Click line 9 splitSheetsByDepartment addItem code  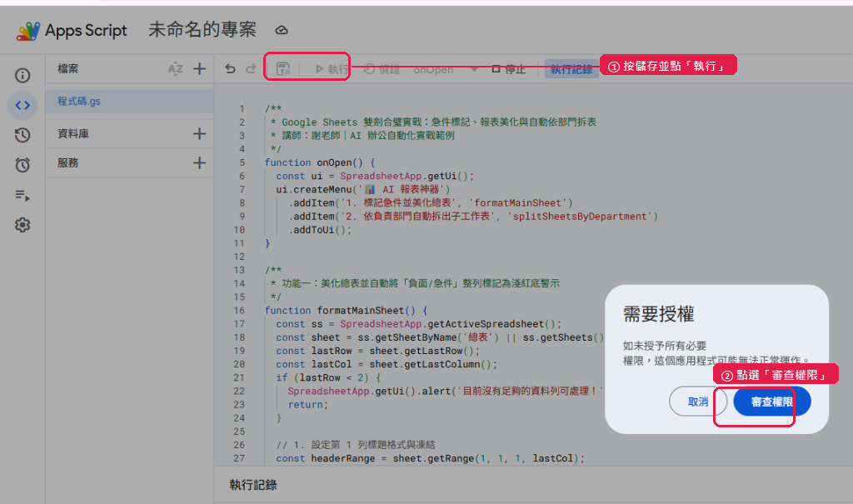(x=473, y=216)
